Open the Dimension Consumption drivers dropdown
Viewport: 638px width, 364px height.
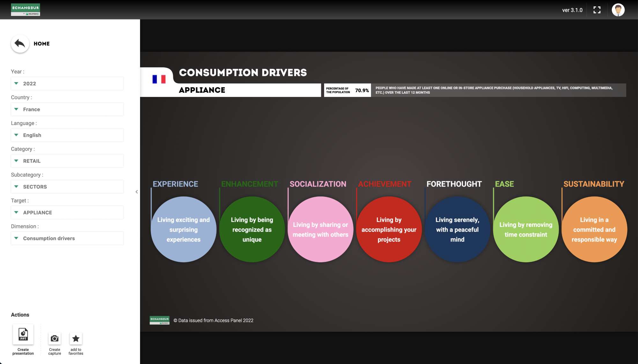[67, 238]
